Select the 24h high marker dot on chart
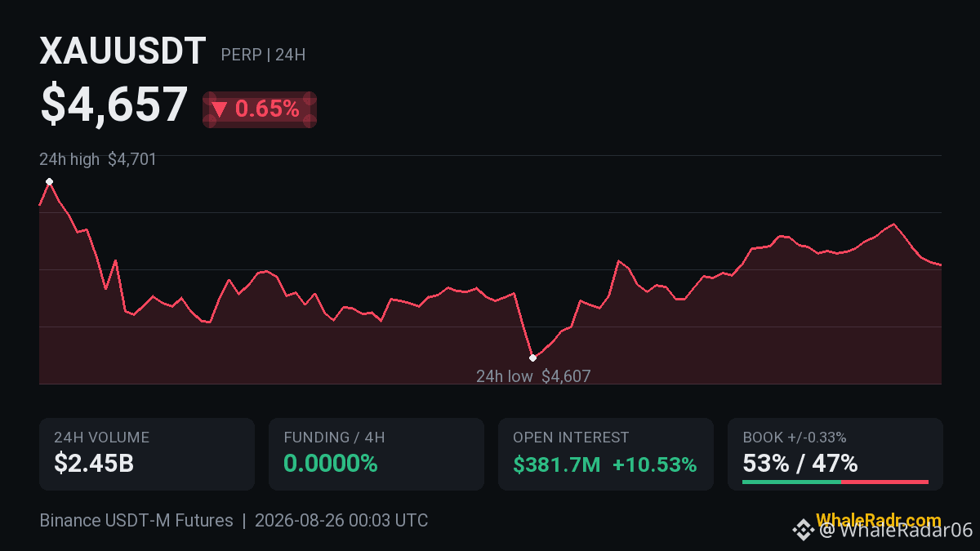Viewport: 980px width, 551px height. coord(49,181)
